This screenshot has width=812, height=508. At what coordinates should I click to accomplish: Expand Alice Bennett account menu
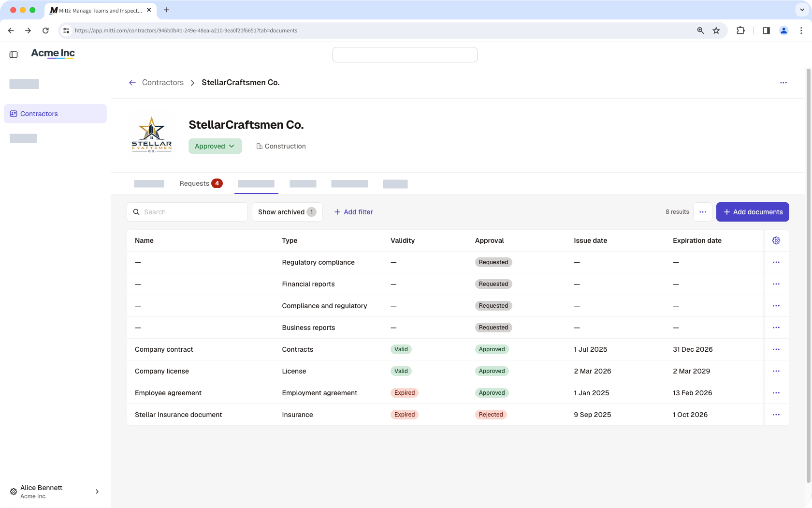(x=55, y=492)
